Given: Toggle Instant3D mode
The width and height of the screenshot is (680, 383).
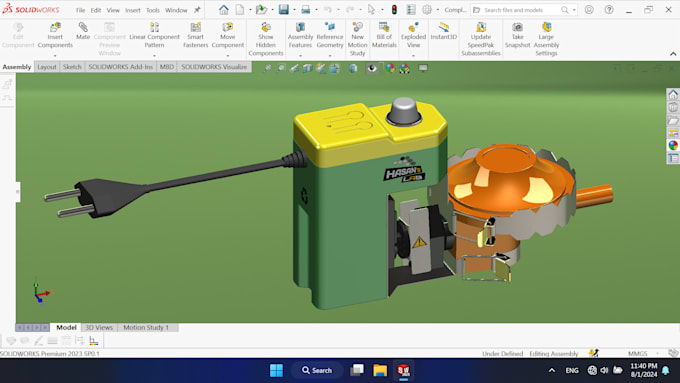Looking at the screenshot, I should coord(444,32).
